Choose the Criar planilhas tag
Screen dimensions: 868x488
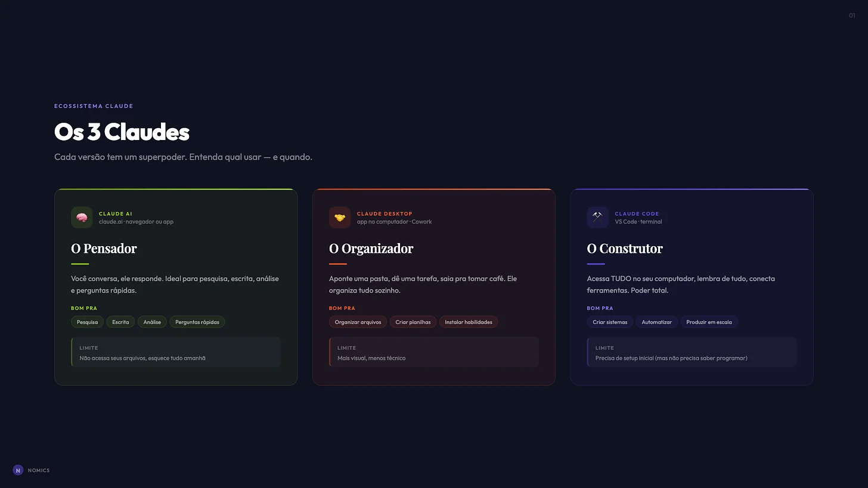pyautogui.click(x=413, y=322)
